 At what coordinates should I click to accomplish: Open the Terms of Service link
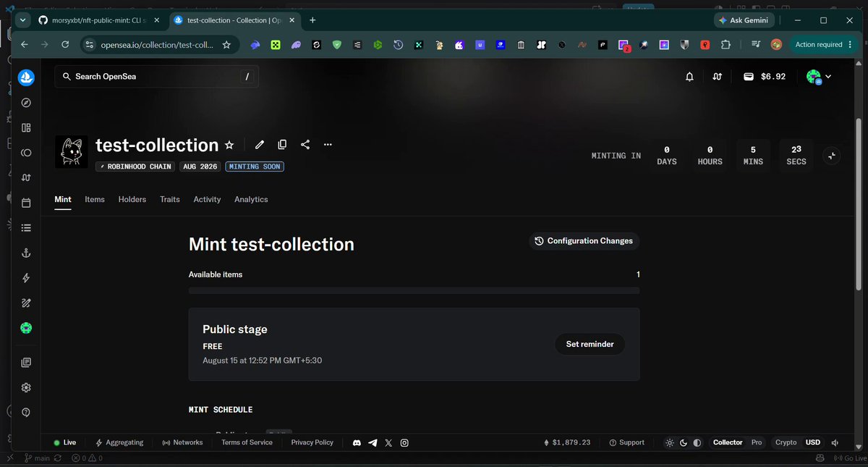[247, 442]
